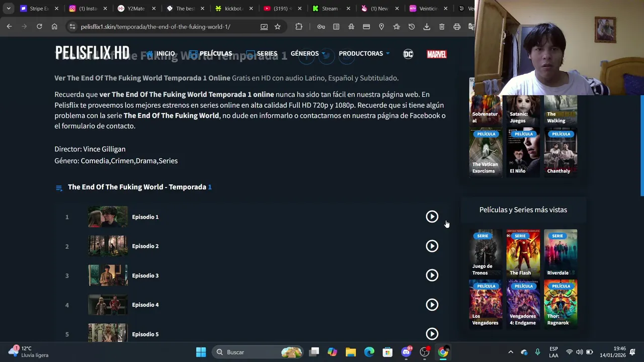Click the printer icon in browser toolbar
This screenshot has width=644, height=362.
[457, 27]
